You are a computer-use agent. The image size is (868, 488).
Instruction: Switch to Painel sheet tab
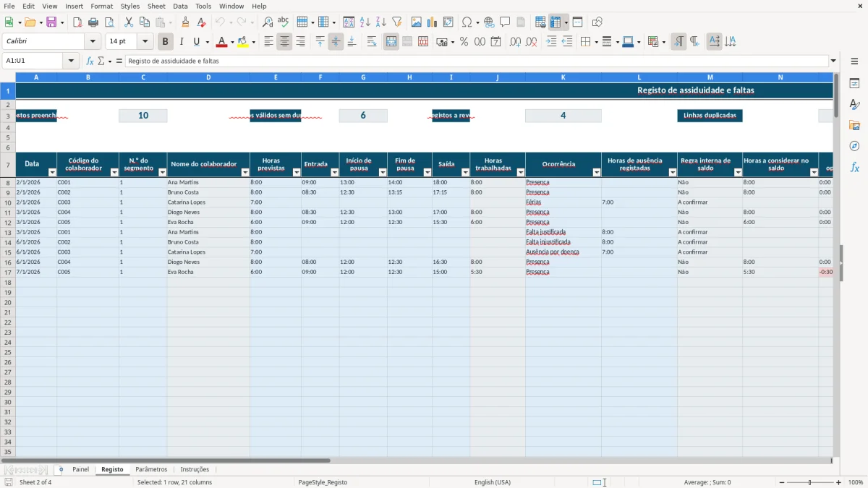[x=81, y=469]
